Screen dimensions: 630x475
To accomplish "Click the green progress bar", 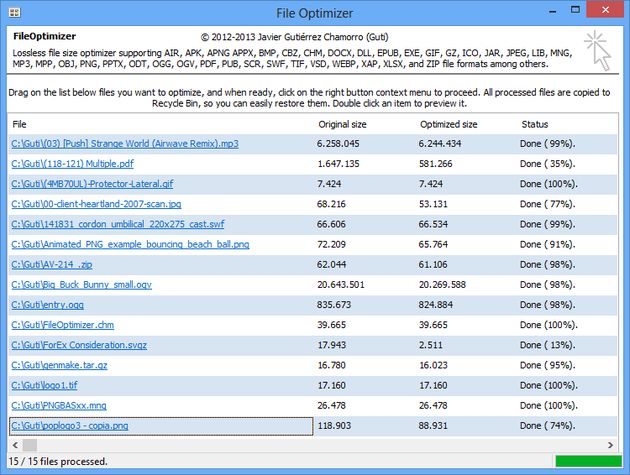I will coord(589,461).
